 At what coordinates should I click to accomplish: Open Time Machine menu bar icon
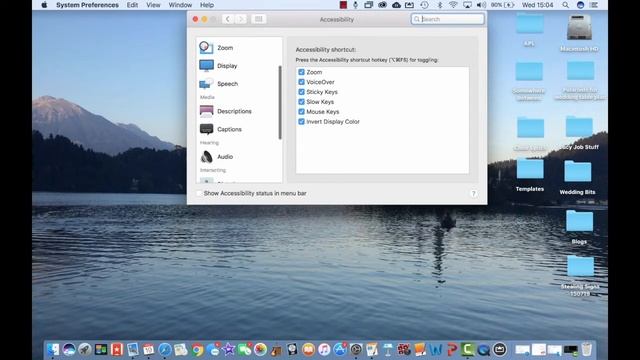424,5
